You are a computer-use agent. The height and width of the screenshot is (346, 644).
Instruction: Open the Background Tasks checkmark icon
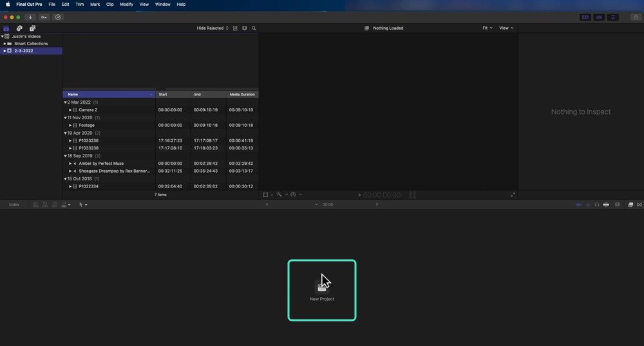pos(58,17)
